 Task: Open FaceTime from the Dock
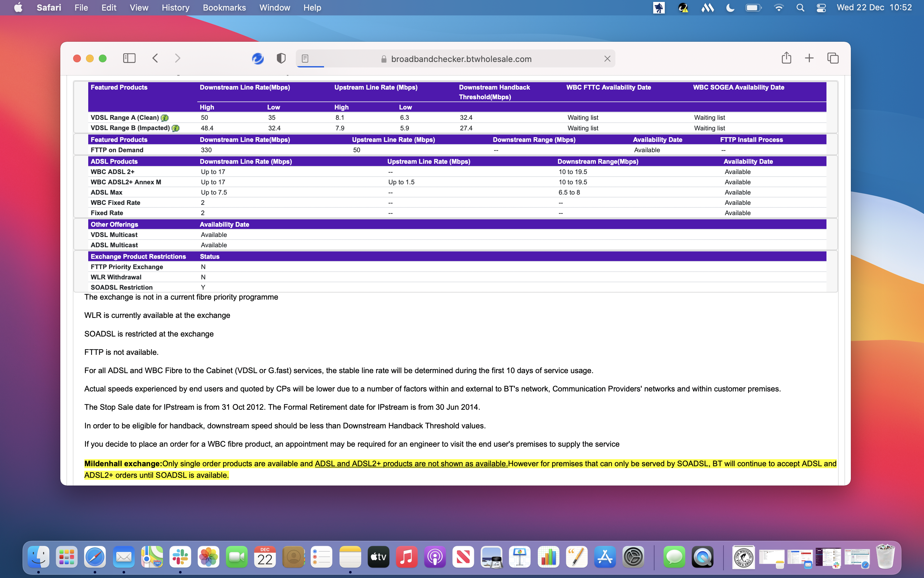pos(237,556)
